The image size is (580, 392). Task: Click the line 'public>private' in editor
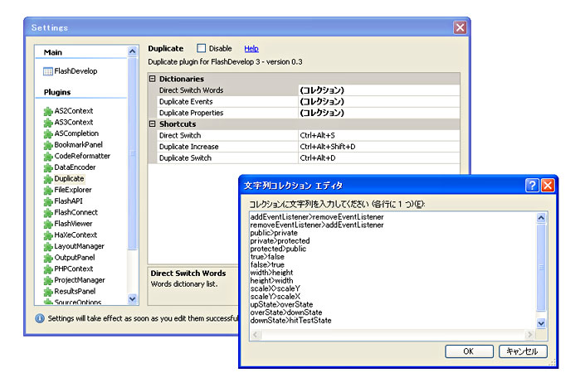[274, 233]
